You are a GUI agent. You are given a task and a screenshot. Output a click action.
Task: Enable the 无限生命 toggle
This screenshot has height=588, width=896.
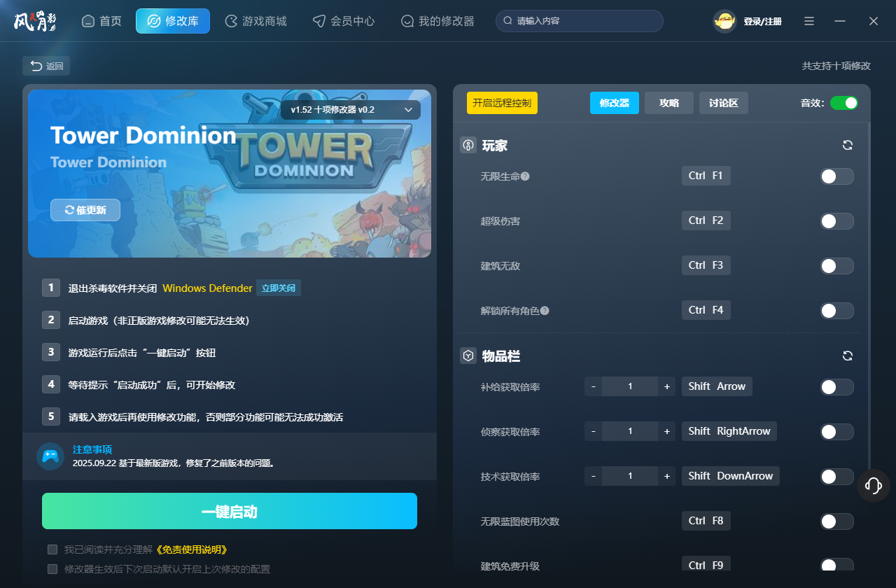(x=837, y=176)
